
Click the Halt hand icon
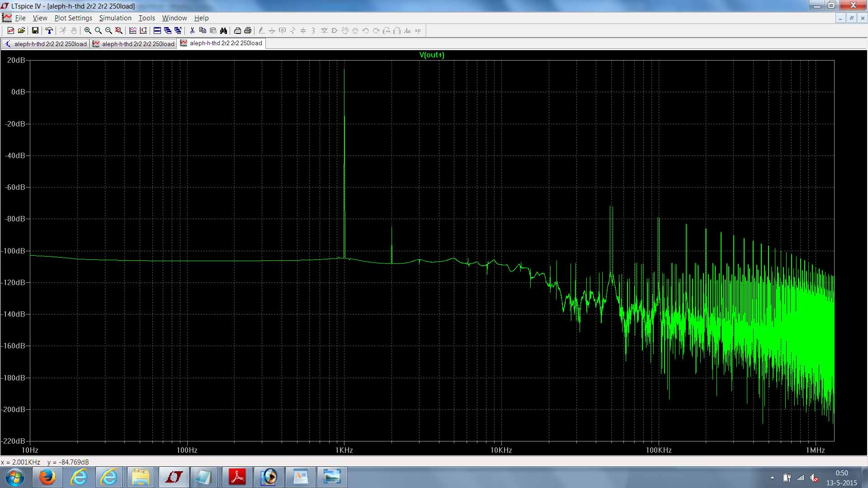point(73,31)
